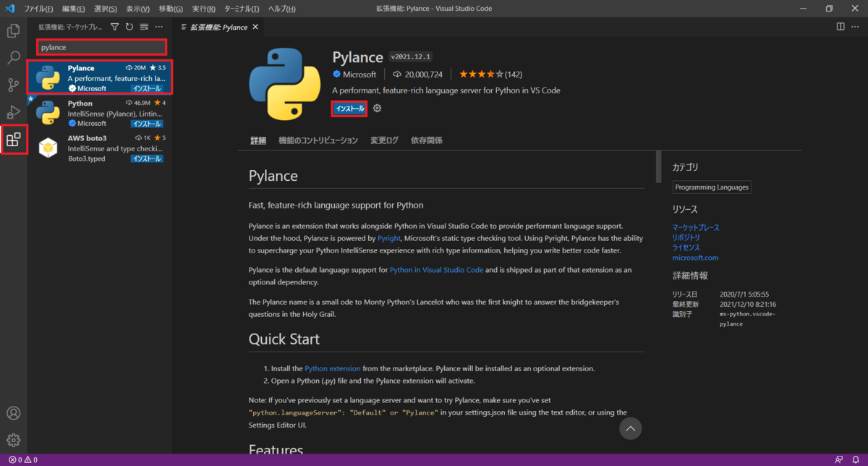This screenshot has width=868, height=466.
Task: Open the Extensions view icon
Action: (13, 139)
